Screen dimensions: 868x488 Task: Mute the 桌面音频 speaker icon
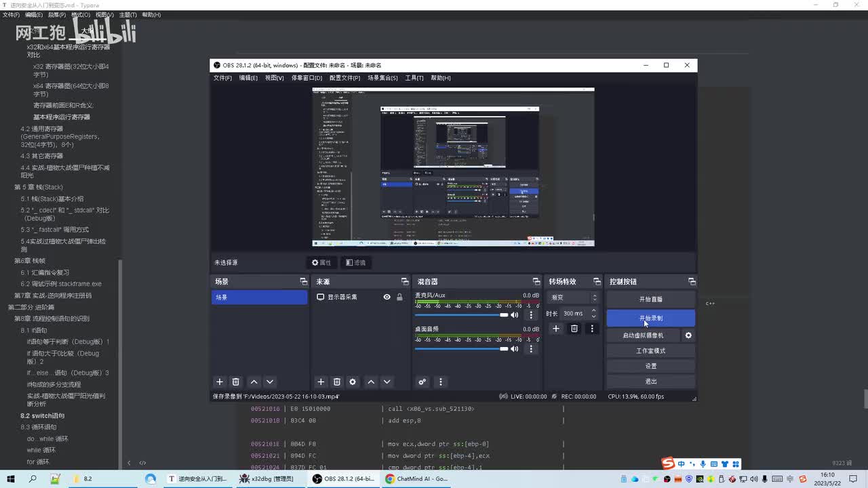515,349
